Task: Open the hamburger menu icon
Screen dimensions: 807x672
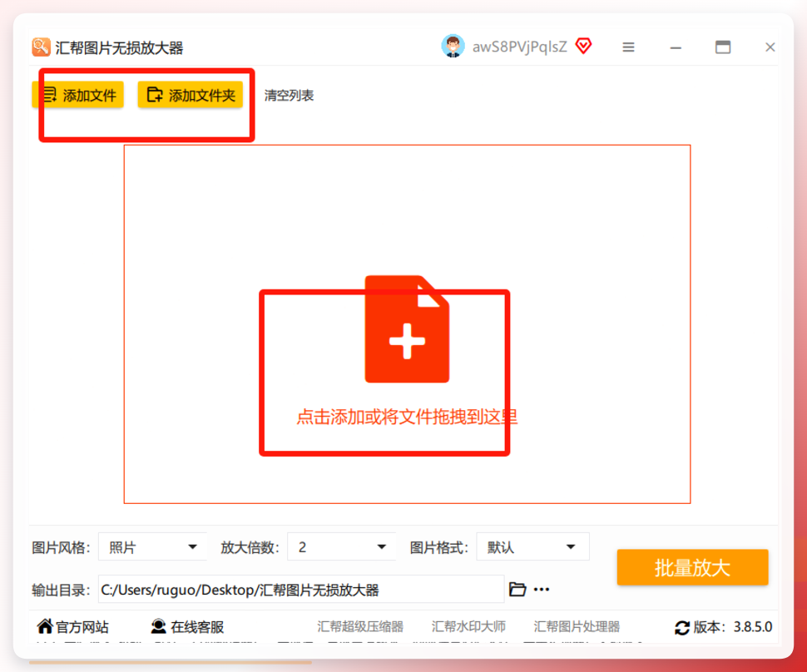Action: 628,47
